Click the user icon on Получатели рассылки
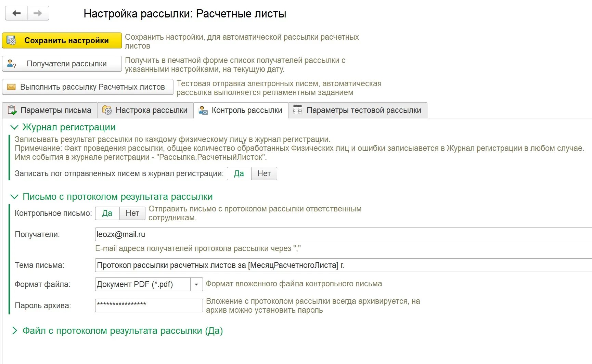Screen dimensions: 592x364 (12, 64)
